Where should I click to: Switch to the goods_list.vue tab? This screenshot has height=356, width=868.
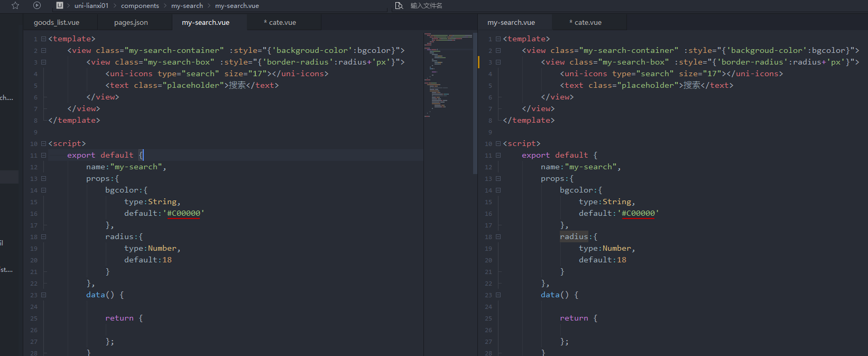tap(57, 23)
